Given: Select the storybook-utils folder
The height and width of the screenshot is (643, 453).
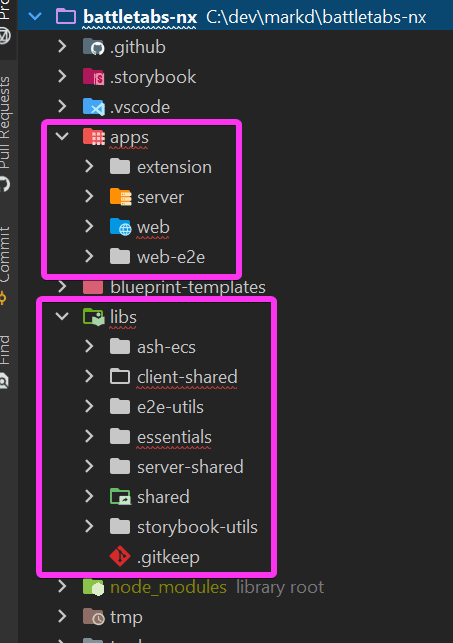Looking at the screenshot, I should (184, 527).
